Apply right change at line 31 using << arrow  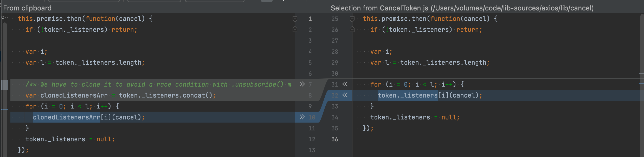coord(345,84)
